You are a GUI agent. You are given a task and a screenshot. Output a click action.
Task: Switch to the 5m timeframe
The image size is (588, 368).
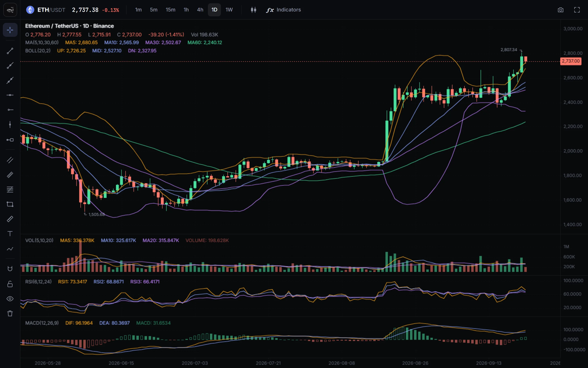click(154, 10)
